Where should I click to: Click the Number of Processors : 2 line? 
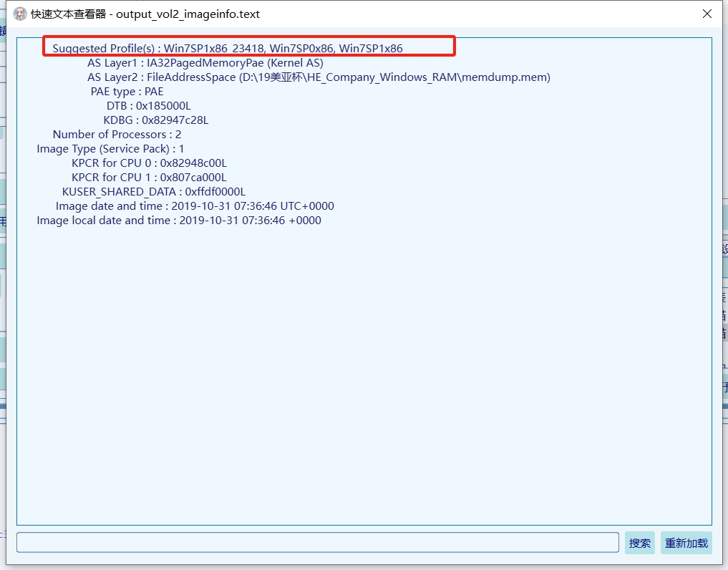(117, 134)
